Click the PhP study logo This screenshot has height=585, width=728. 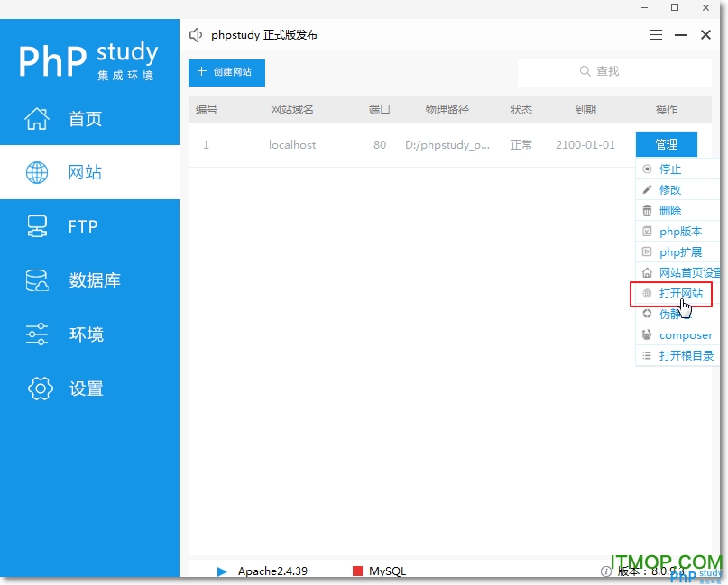pos(88,60)
